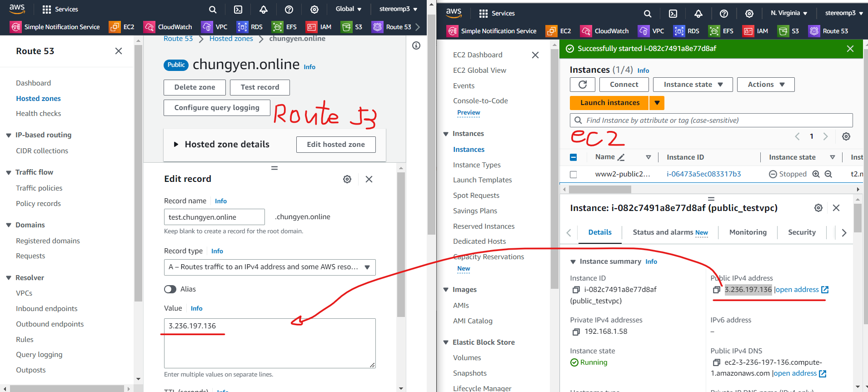
Task: Click the Delete zone button
Action: pyautogui.click(x=195, y=87)
